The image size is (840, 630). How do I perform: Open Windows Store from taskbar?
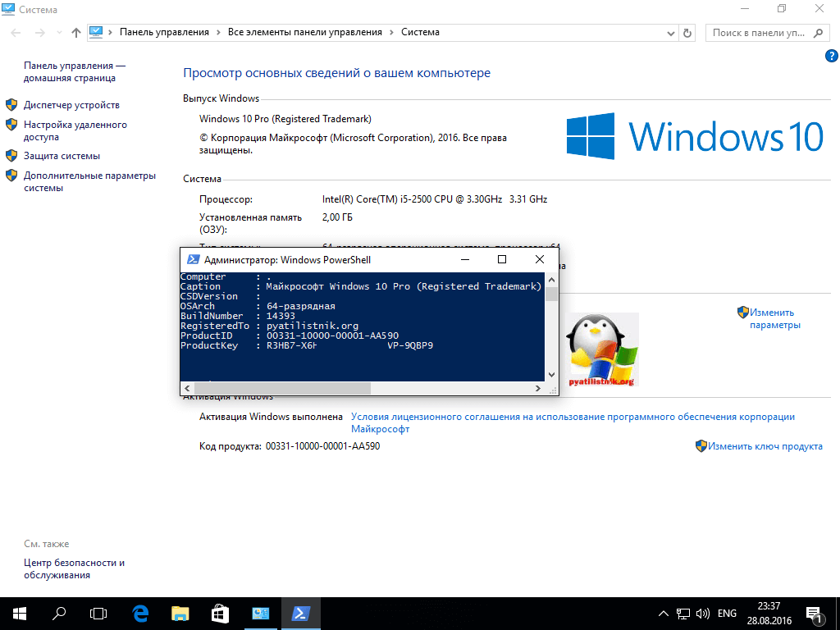tap(220, 614)
